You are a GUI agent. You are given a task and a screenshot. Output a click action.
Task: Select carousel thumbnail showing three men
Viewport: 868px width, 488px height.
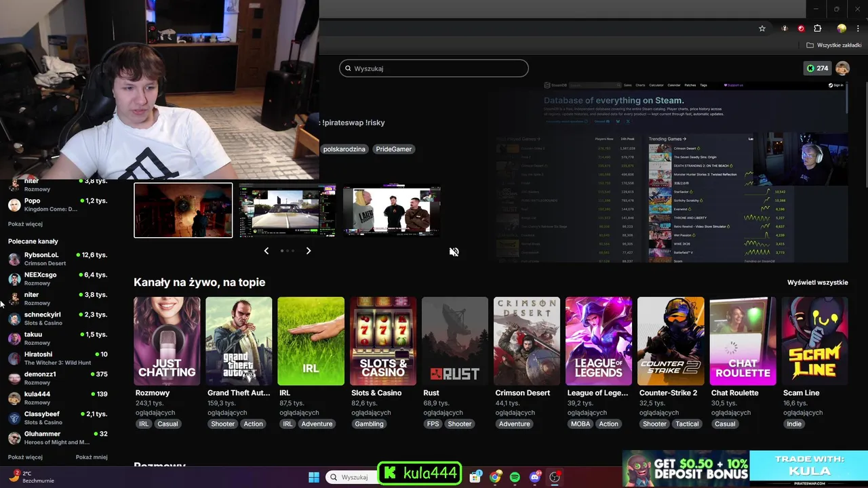[x=391, y=210]
